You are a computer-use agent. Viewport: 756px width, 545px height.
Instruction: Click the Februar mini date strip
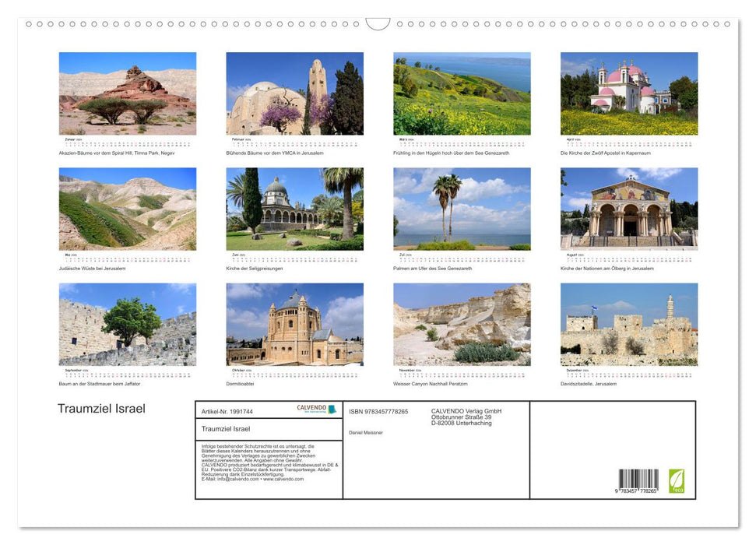click(x=294, y=143)
